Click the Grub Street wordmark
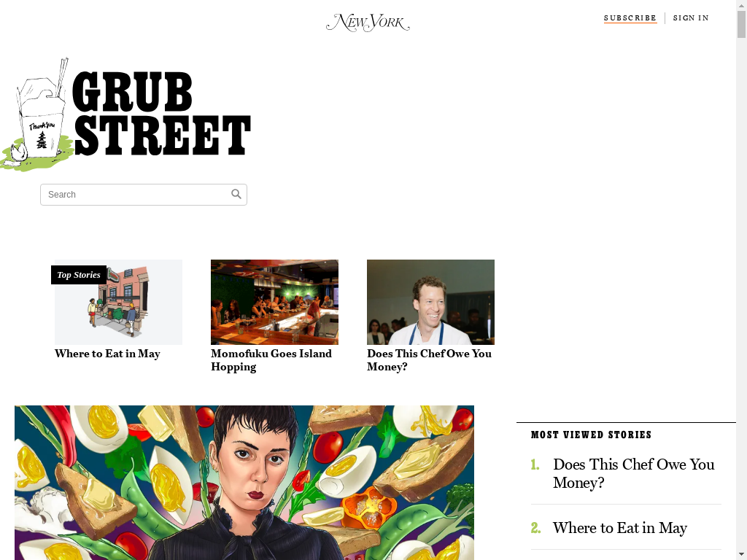747x560 pixels. 161,113
